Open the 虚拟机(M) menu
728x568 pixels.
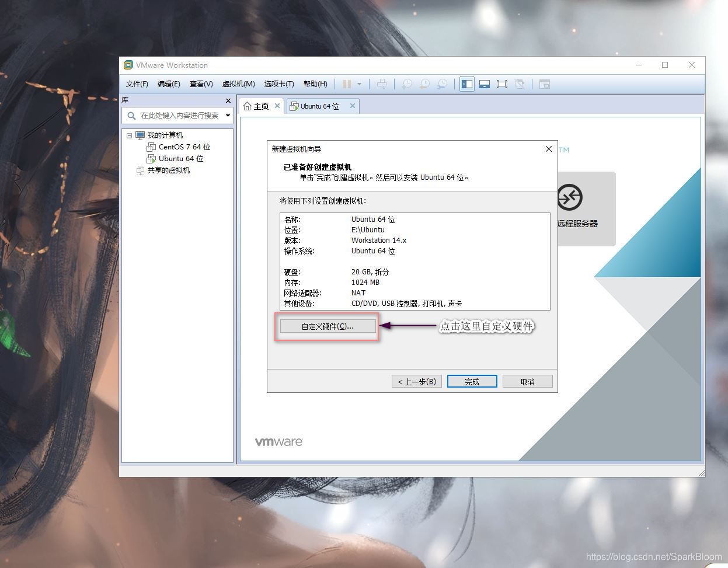[239, 84]
